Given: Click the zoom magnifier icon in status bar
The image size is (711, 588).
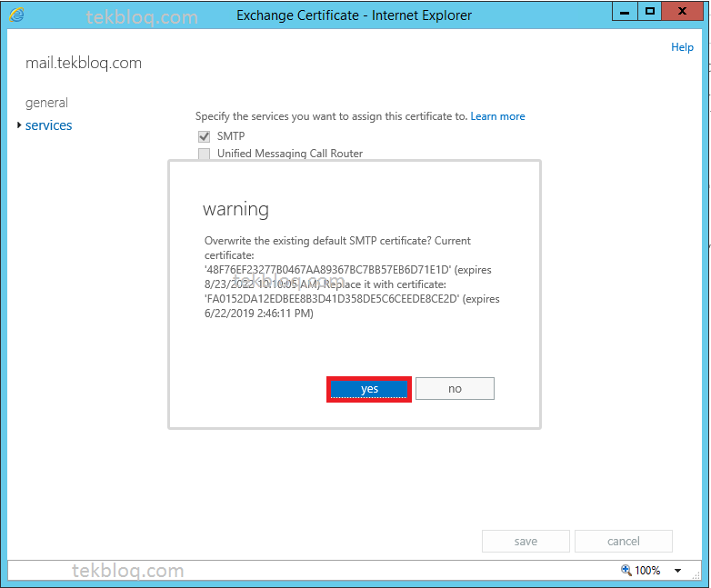Looking at the screenshot, I should 626,570.
